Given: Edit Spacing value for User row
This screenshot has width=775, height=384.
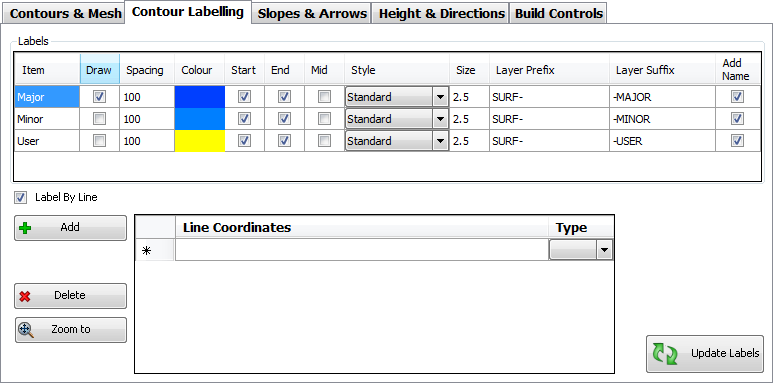Looking at the screenshot, I should click(147, 141).
